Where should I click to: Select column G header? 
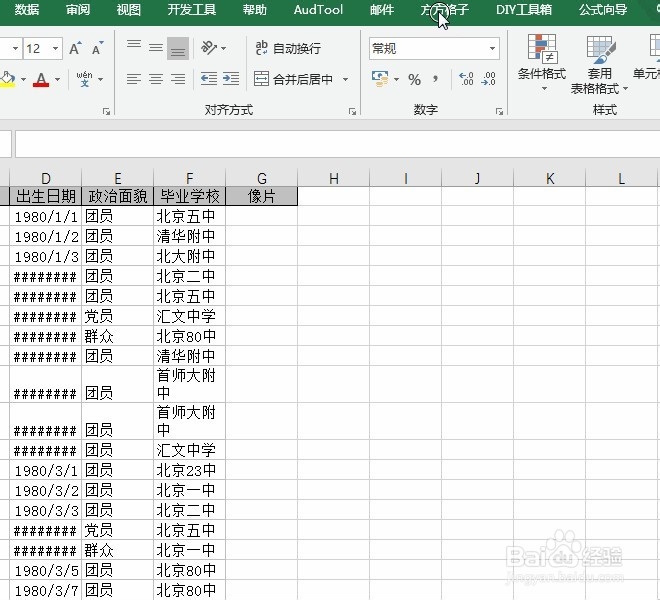point(261,178)
